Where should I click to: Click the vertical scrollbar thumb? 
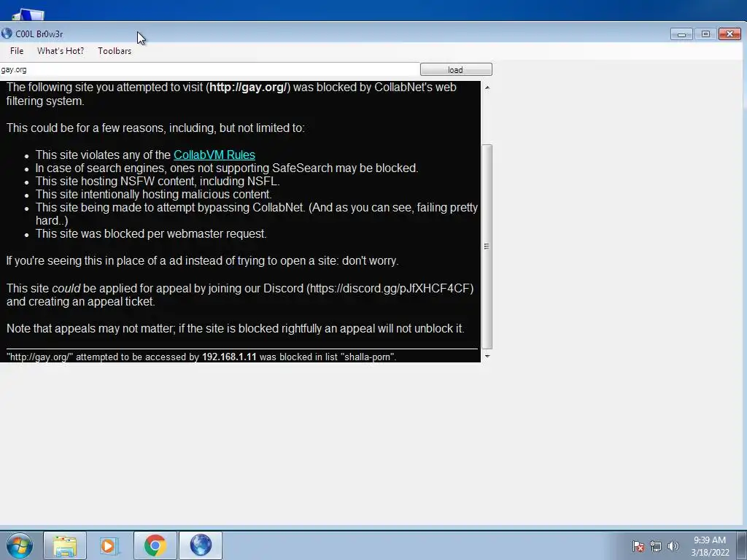(487, 246)
